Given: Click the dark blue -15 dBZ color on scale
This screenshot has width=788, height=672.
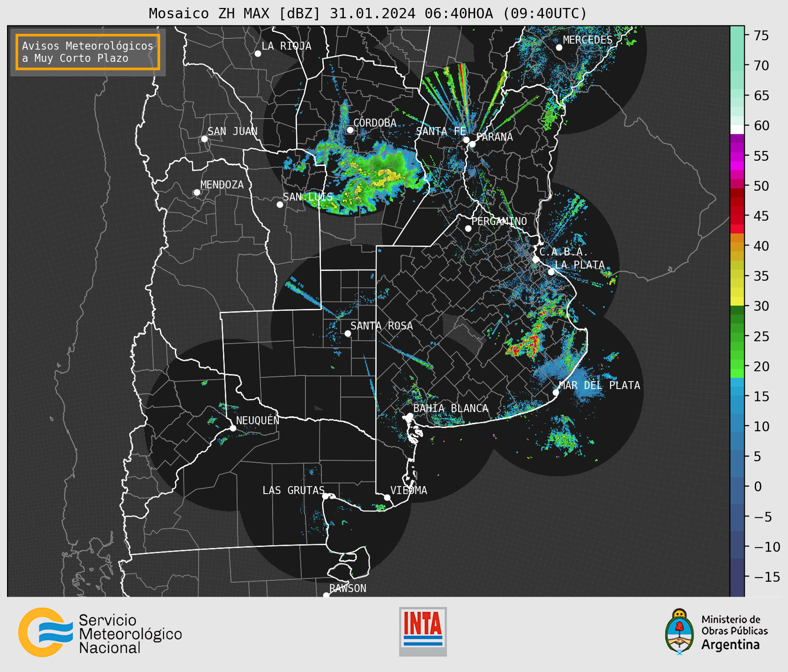Looking at the screenshot, I should (x=737, y=577).
